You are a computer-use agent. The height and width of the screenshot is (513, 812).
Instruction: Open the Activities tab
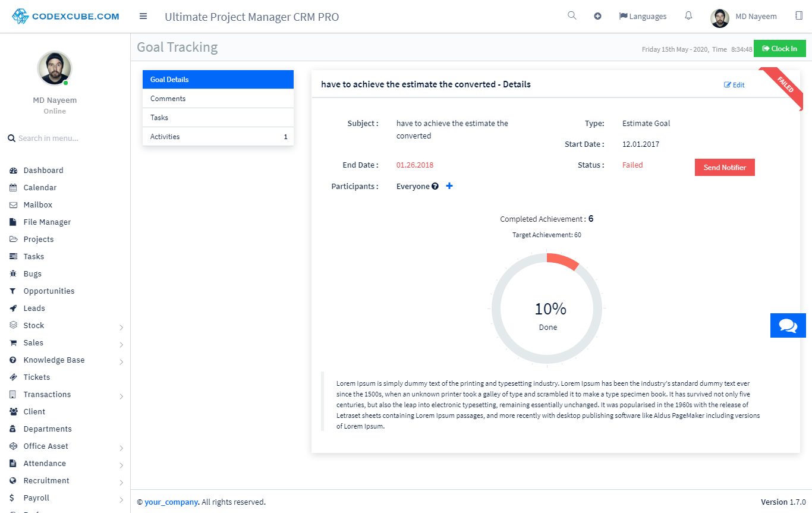pyautogui.click(x=218, y=137)
